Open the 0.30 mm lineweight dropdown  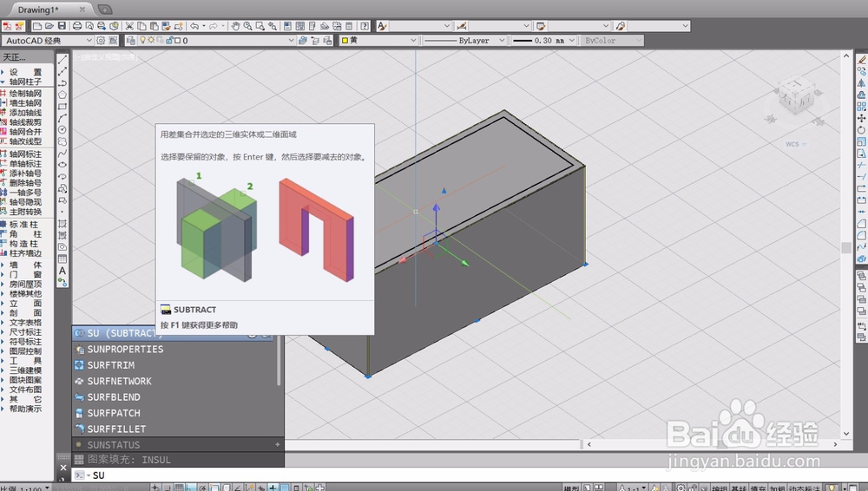(543, 41)
